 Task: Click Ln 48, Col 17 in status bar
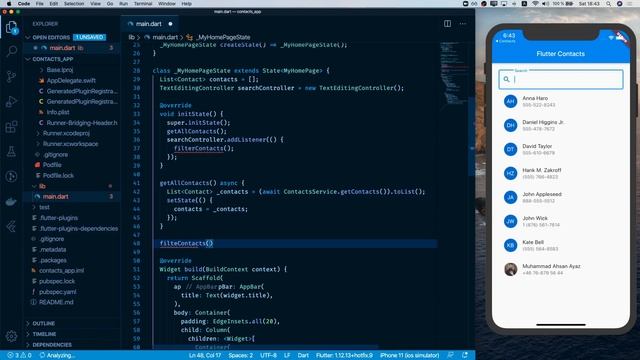pyautogui.click(x=205, y=355)
